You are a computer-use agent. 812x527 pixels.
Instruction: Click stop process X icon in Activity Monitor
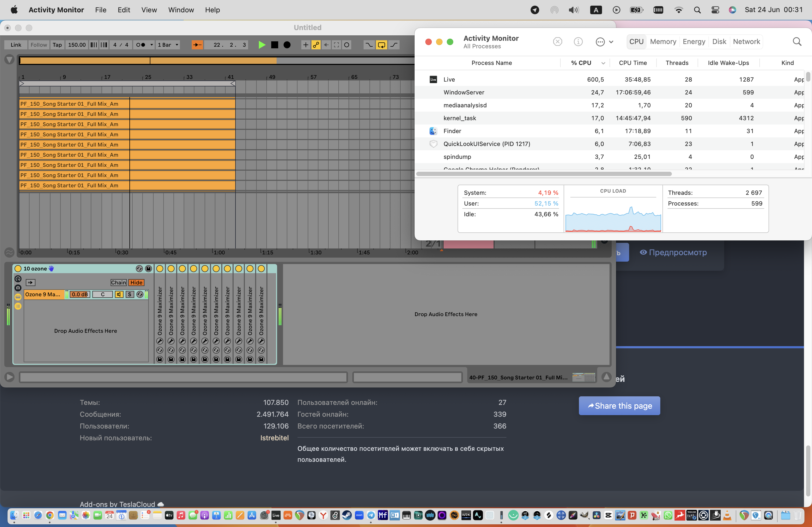click(557, 42)
